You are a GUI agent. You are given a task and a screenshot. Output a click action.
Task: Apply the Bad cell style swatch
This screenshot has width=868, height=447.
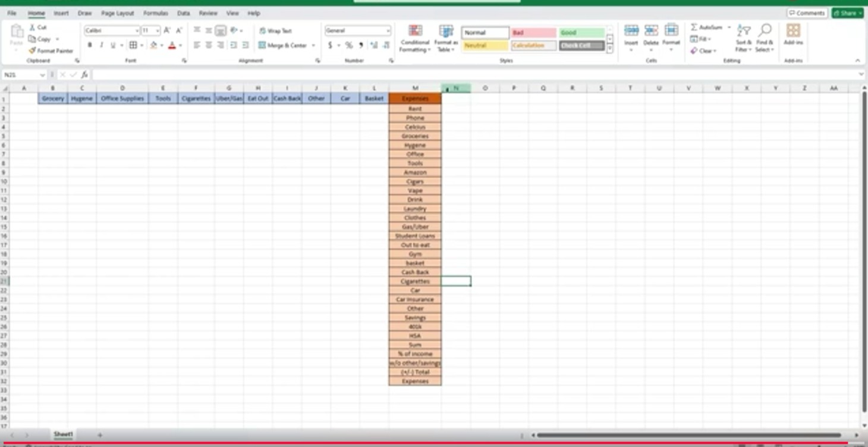pos(533,33)
